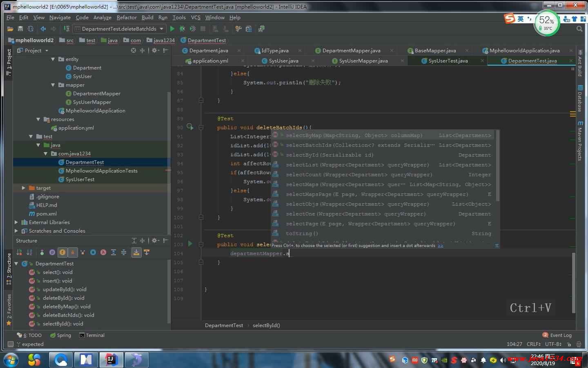Screen dimensions: 588x368
Task: Open the 6: TODO tool window
Action: [x=29, y=335]
